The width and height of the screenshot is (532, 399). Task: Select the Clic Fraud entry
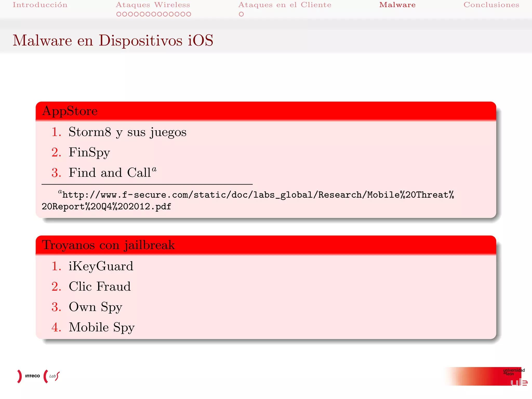point(100,286)
